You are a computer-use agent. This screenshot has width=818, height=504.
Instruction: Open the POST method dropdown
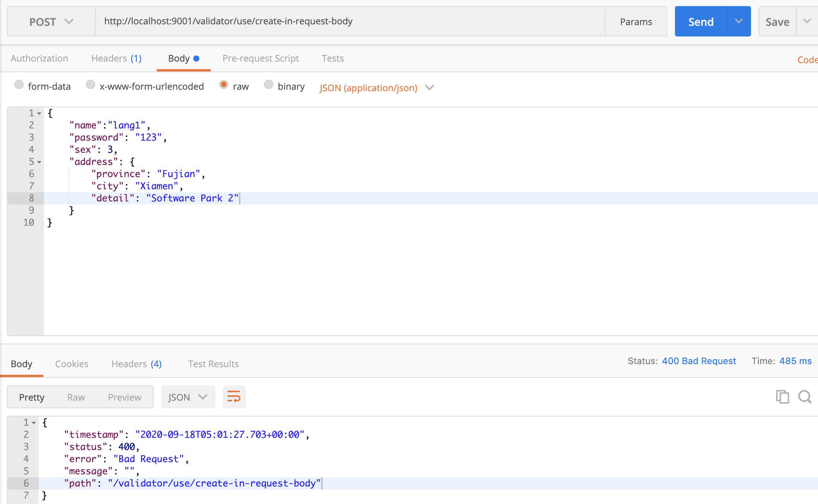(x=51, y=22)
